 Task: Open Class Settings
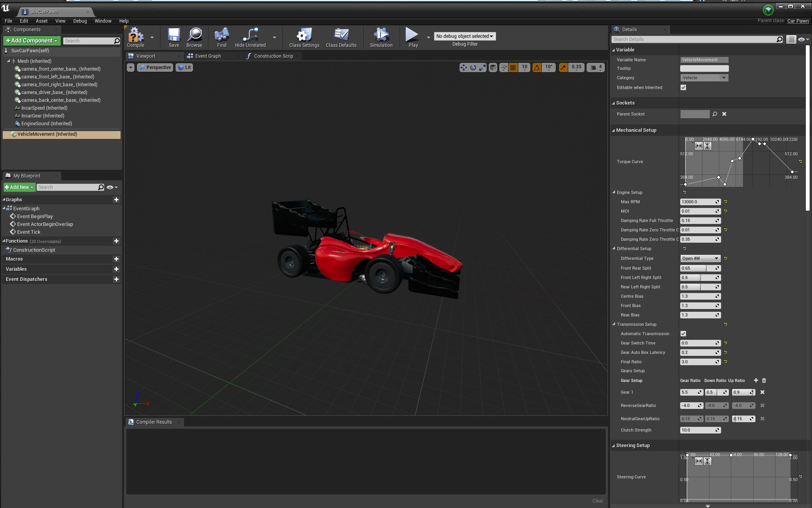(x=304, y=37)
